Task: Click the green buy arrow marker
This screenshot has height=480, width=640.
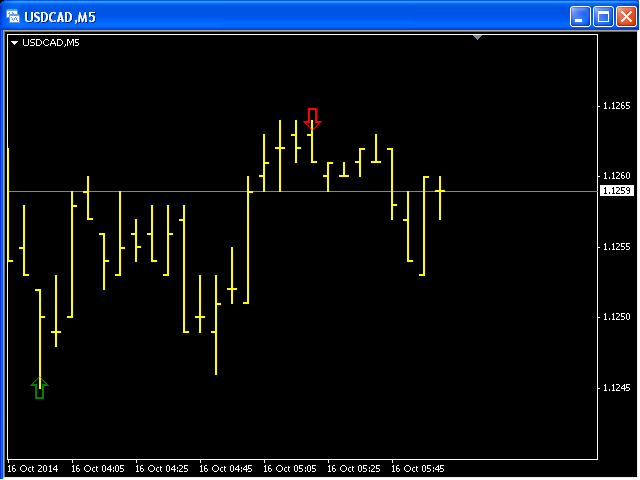Action: 39,388
